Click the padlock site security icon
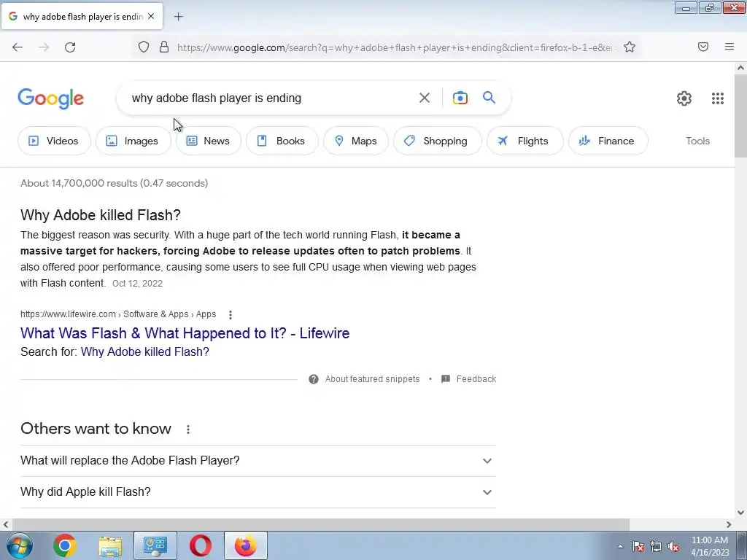This screenshot has height=560, width=747. 164,47
